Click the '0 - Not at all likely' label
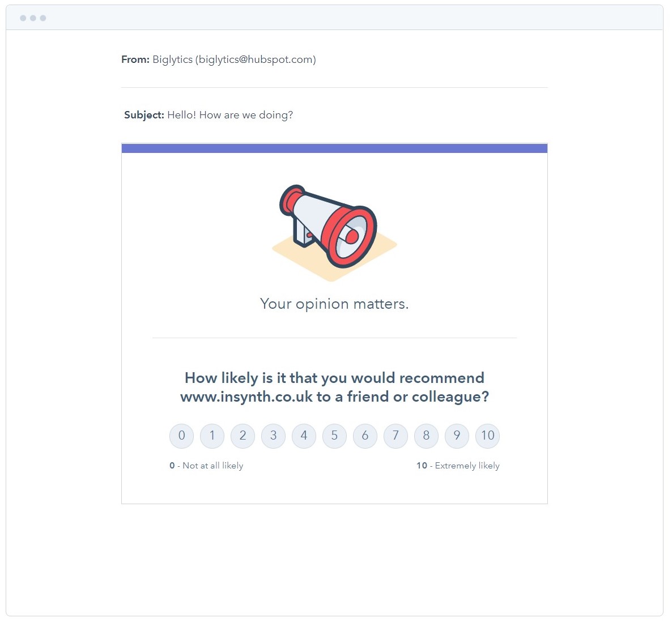 [x=207, y=466]
